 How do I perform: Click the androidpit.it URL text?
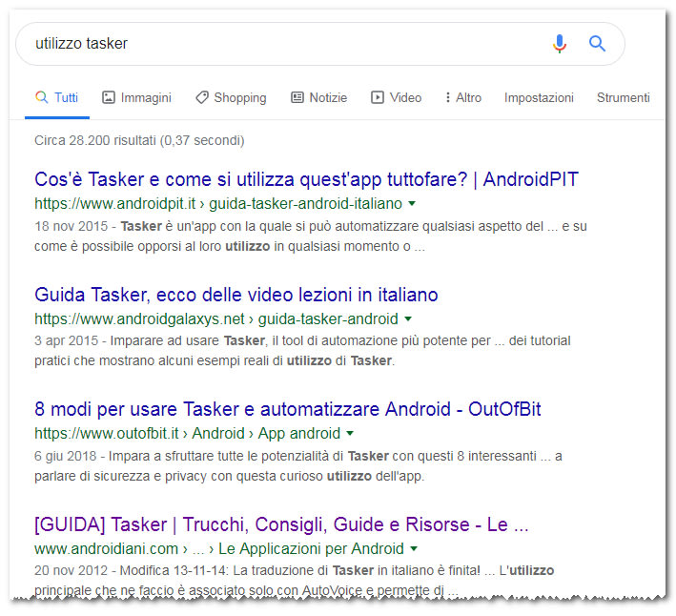(x=218, y=203)
